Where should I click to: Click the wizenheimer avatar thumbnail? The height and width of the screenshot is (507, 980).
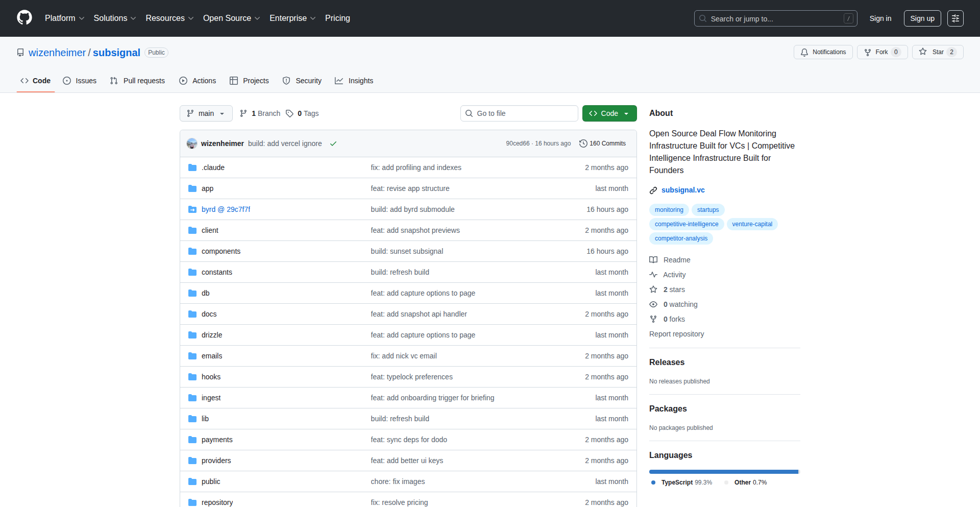click(192, 143)
